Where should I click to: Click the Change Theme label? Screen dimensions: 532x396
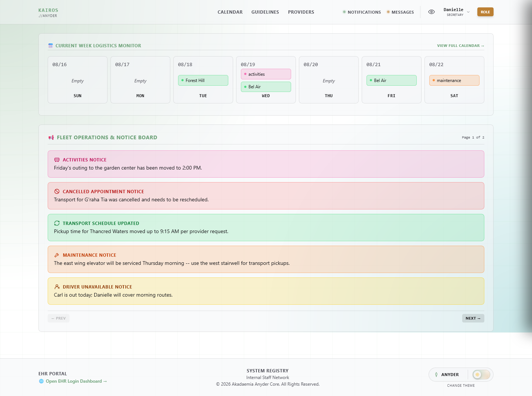coord(461,386)
